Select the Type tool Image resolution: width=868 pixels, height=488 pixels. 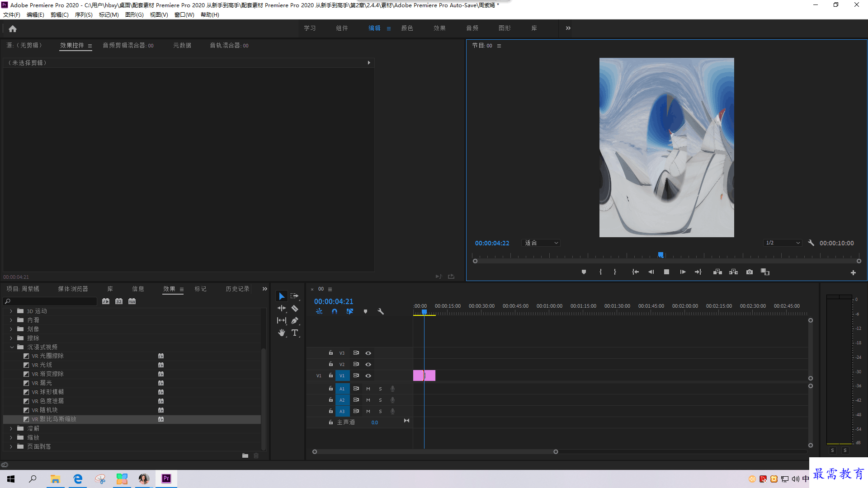(x=295, y=333)
